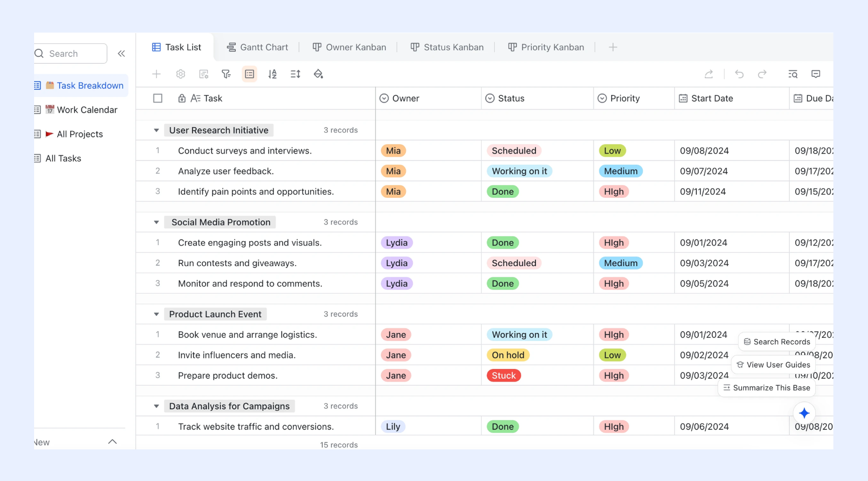This screenshot has height=481, width=868.
Task: Click the Priority column select icon
Action: click(602, 98)
